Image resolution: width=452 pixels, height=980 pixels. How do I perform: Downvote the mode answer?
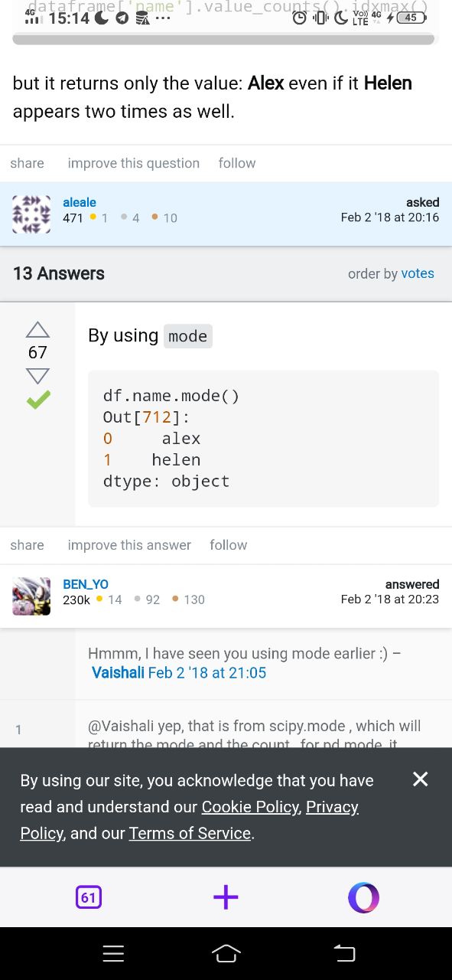[37, 376]
